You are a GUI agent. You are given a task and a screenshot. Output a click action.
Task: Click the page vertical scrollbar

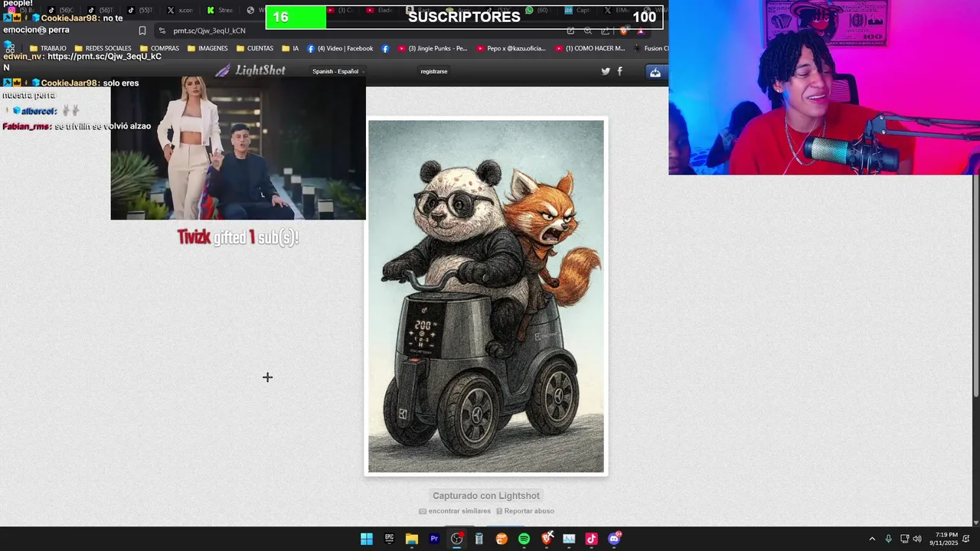pyautogui.click(x=976, y=285)
